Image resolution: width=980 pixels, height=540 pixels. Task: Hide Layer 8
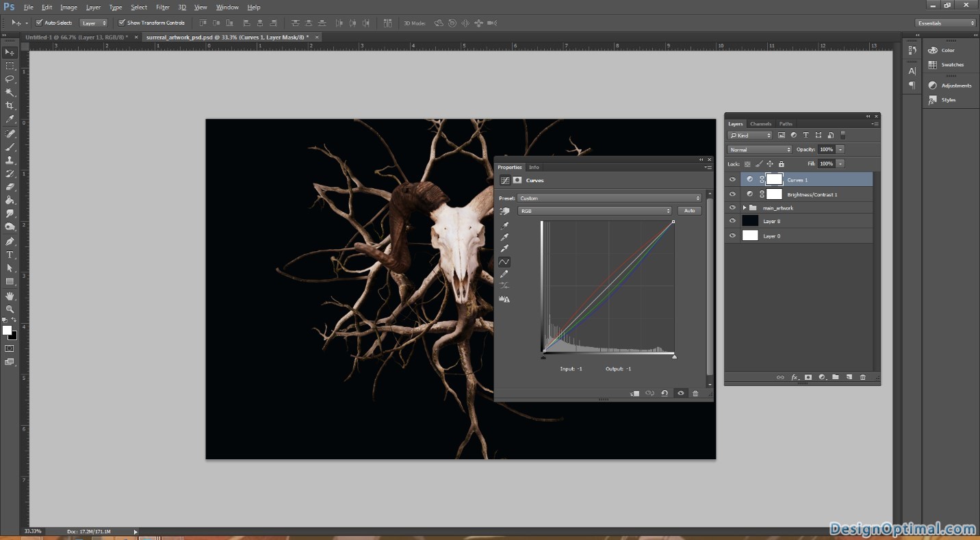732,221
